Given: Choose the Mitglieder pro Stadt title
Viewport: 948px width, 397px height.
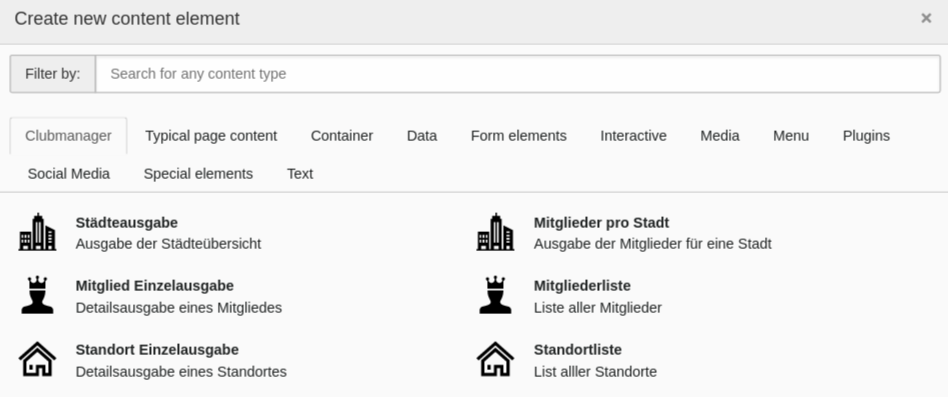Looking at the screenshot, I should (x=602, y=223).
